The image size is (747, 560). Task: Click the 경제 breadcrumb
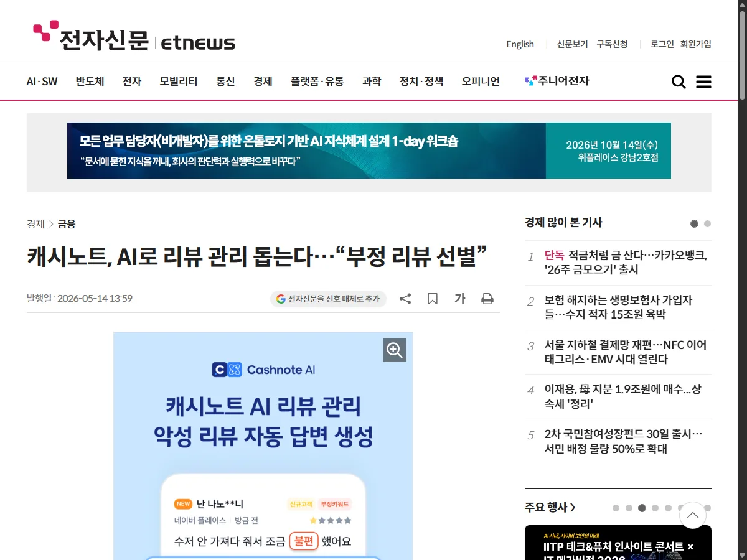tap(35, 224)
